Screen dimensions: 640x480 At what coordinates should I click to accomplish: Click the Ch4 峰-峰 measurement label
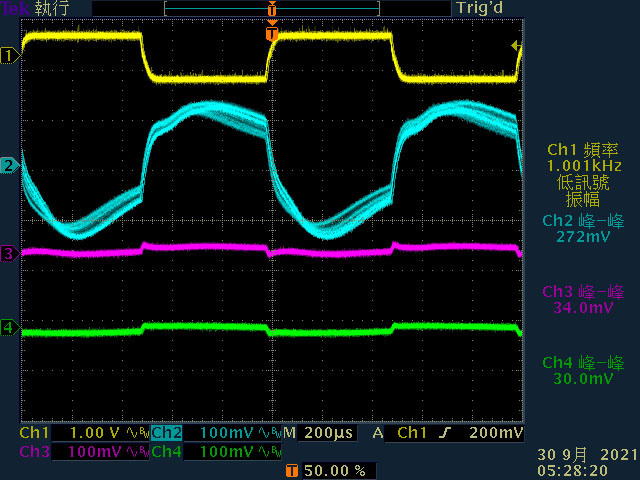pos(583,362)
